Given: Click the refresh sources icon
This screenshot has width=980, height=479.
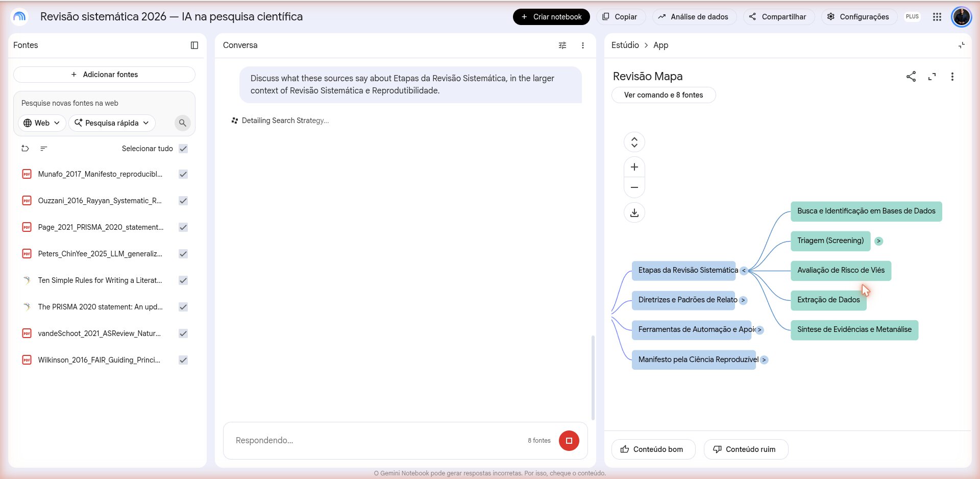Looking at the screenshot, I should (25, 149).
